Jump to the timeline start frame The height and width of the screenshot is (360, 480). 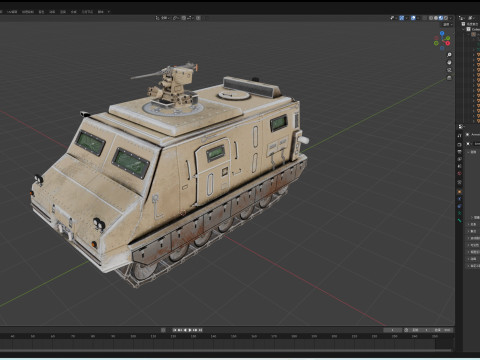pyautogui.click(x=175, y=330)
